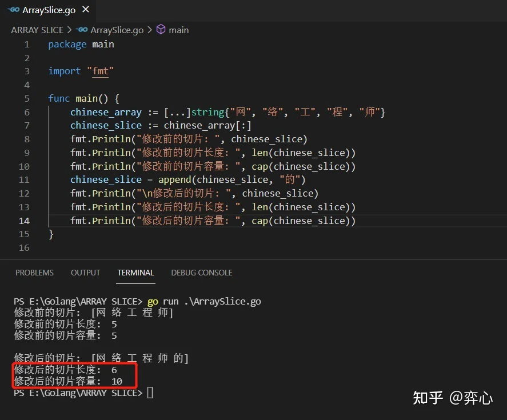Open ArraySlice.go breadcrumb item
The image size is (507, 420).
[117, 30]
